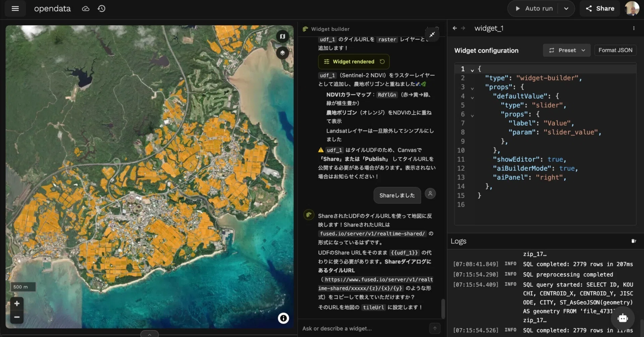
Task: Refresh the rendered widget via reload icon
Action: (382, 62)
